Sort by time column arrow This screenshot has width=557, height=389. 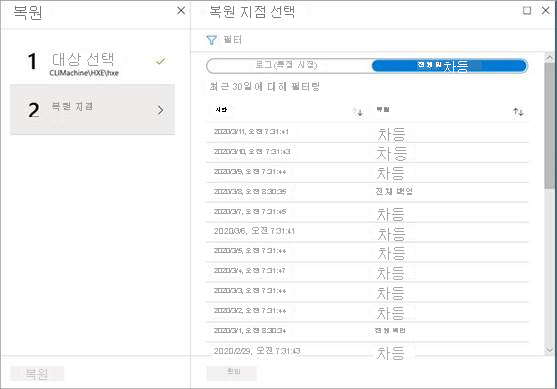(359, 112)
